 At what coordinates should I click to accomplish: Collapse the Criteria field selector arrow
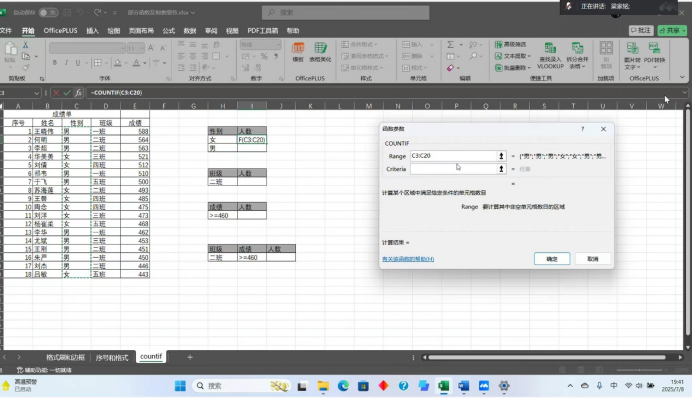point(501,169)
